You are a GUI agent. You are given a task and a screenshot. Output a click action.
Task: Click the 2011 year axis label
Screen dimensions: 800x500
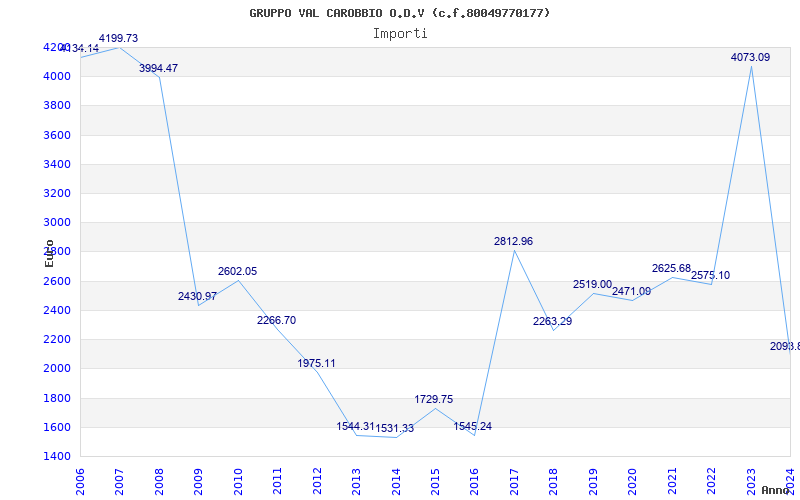(278, 482)
